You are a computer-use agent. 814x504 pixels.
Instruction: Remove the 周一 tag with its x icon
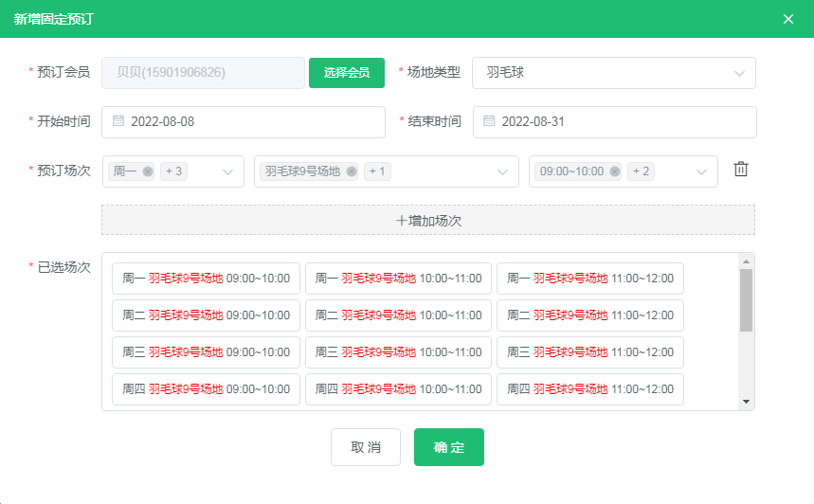pos(148,171)
